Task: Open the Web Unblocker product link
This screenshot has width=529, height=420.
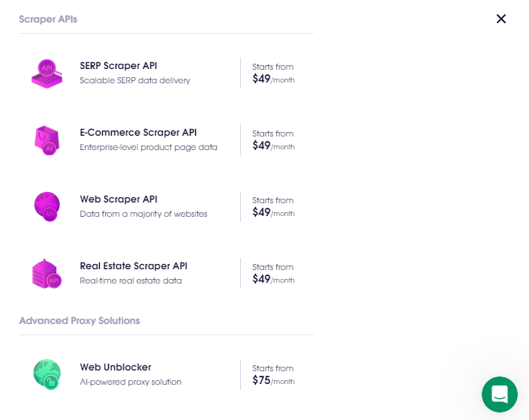Action: [116, 367]
